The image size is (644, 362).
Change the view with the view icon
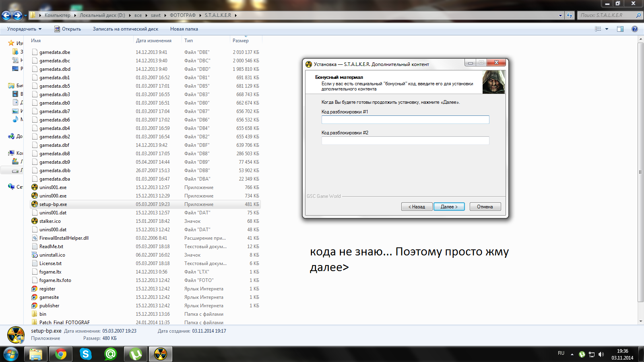click(598, 29)
